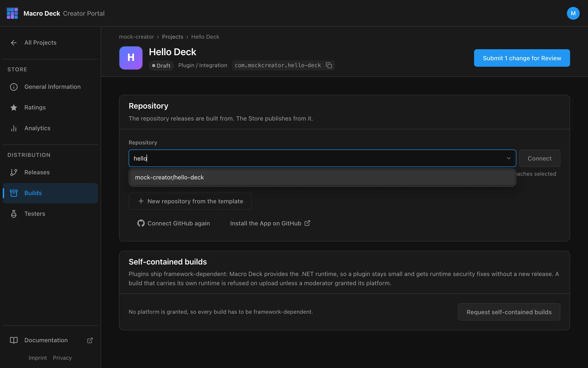Click the Builds archive box icon

click(x=14, y=193)
